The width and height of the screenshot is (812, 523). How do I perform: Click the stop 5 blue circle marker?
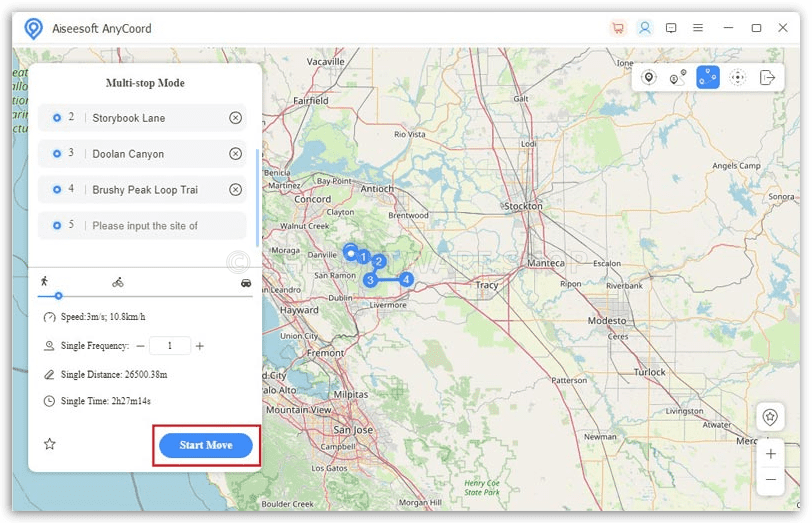pyautogui.click(x=57, y=225)
